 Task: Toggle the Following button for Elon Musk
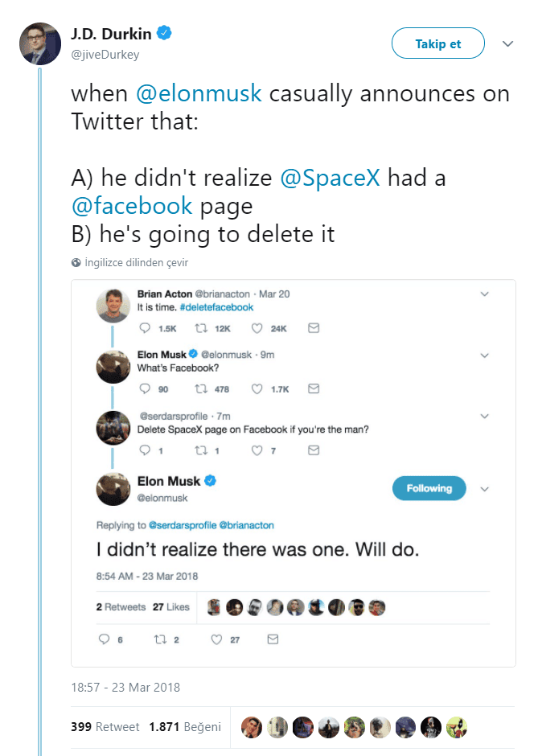pos(429,488)
